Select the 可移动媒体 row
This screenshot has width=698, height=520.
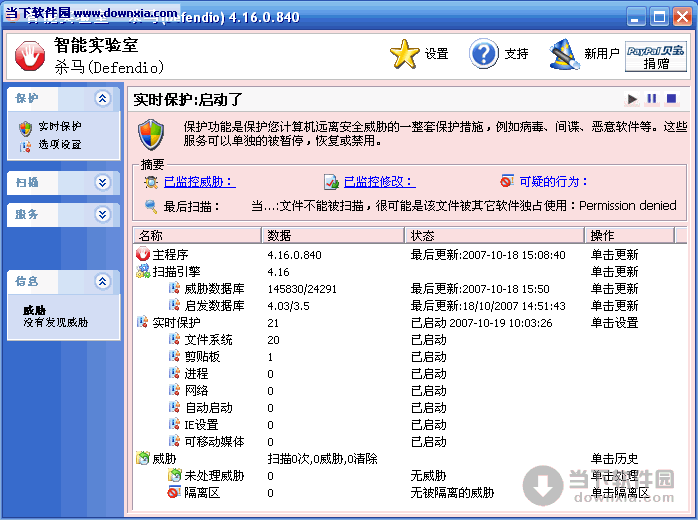[x=410, y=442]
